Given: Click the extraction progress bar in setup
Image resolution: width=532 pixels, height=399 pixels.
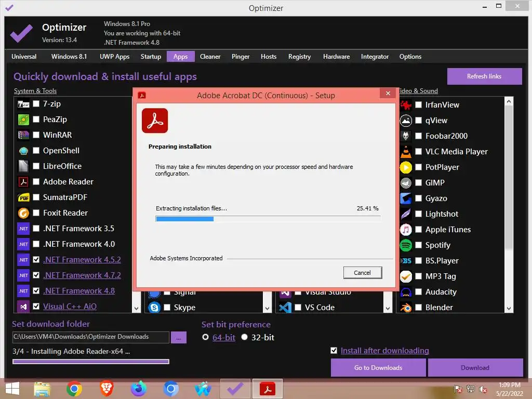Looking at the screenshot, I should (268, 219).
